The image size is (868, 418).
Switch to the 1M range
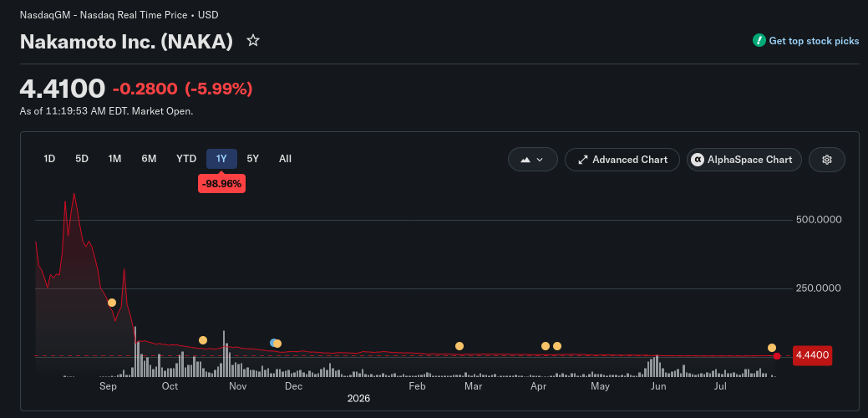[x=114, y=159]
